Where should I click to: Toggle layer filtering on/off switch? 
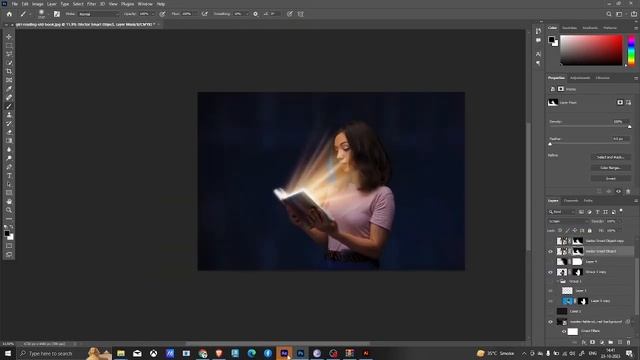(621, 211)
